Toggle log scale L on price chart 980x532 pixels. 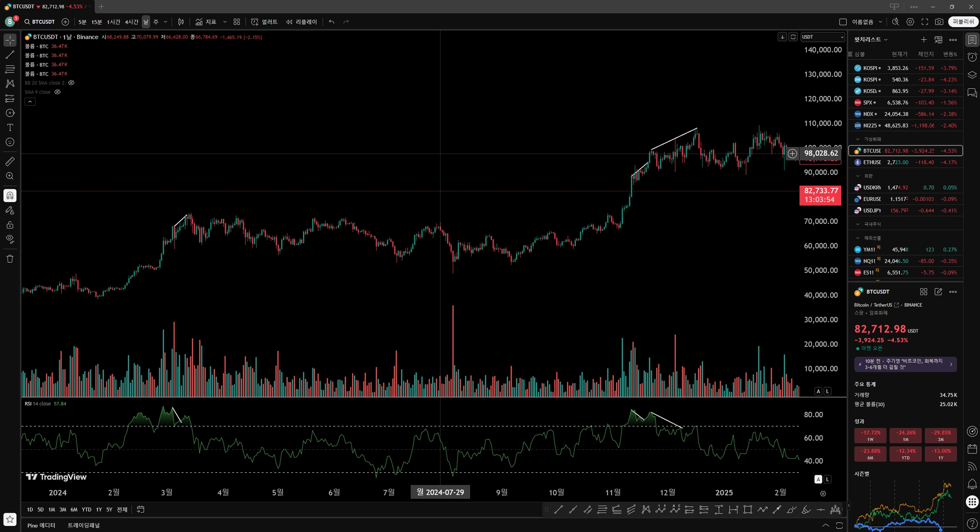click(827, 391)
